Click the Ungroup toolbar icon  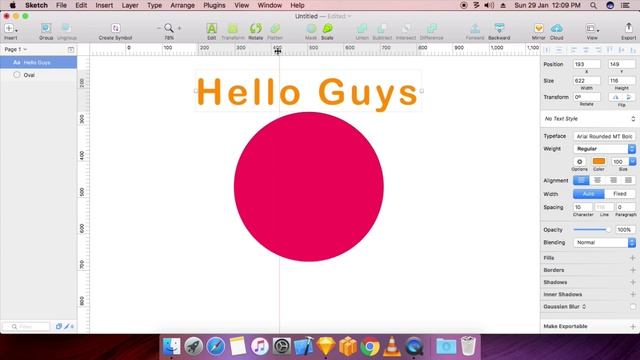(67, 28)
